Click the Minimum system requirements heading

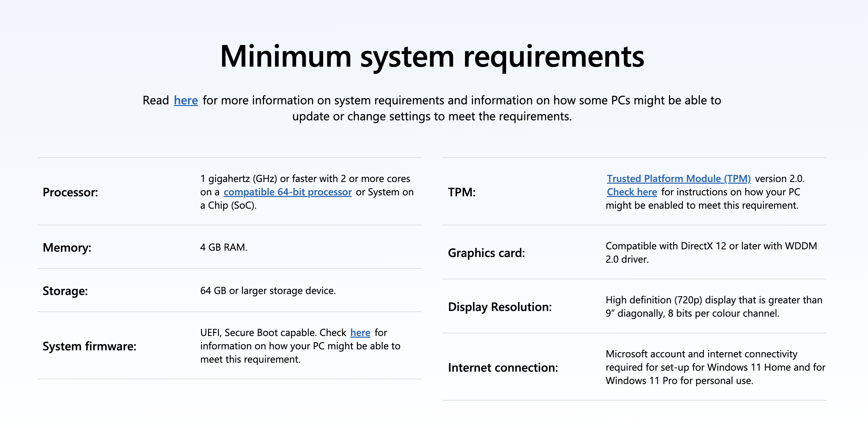coord(432,56)
